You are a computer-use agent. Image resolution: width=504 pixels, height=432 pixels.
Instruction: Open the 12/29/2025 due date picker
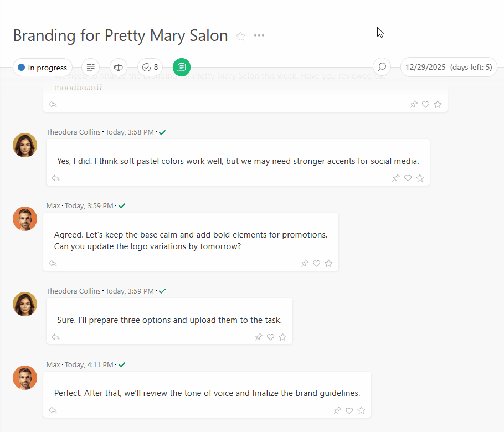449,66
